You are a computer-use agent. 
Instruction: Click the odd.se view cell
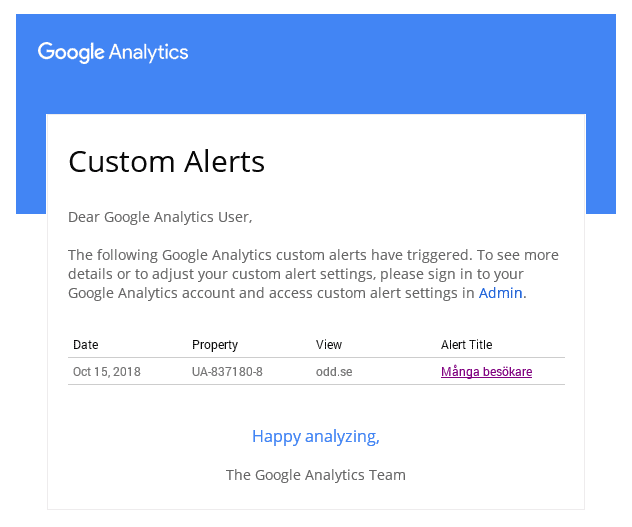(334, 372)
